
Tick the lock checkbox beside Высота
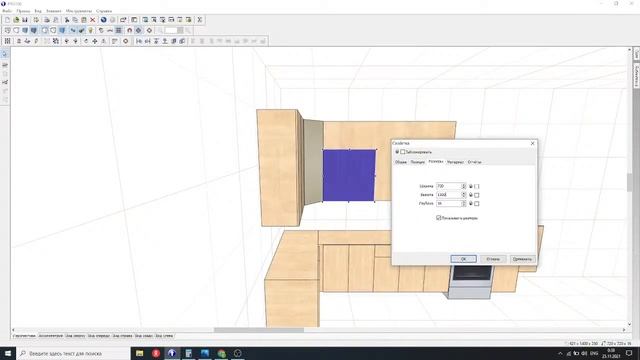[477, 195]
